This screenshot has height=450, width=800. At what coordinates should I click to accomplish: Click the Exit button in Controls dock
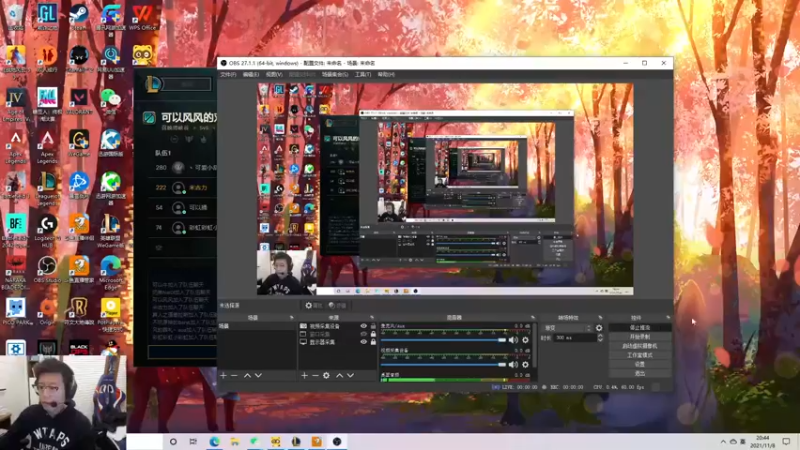click(x=640, y=373)
